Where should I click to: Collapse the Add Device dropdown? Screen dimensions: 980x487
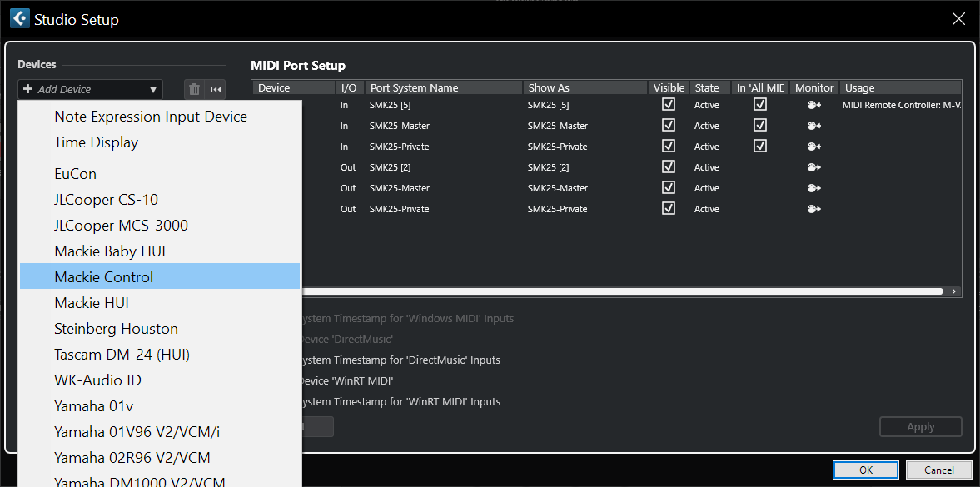pos(91,89)
